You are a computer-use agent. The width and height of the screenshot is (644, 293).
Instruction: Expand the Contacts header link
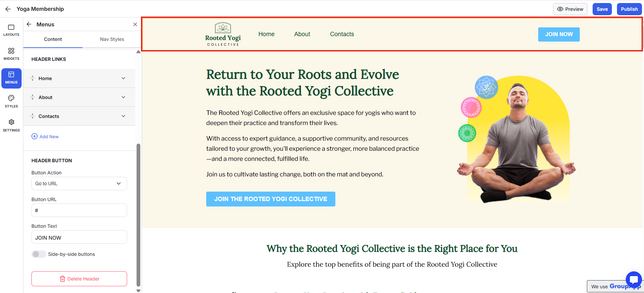pyautogui.click(x=123, y=116)
